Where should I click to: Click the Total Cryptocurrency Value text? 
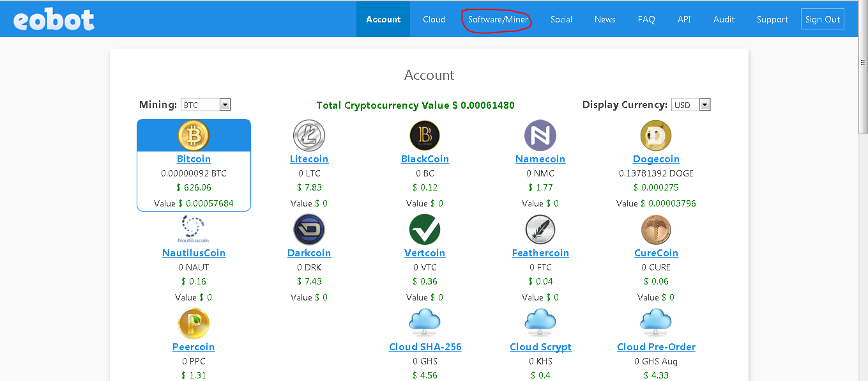[416, 105]
